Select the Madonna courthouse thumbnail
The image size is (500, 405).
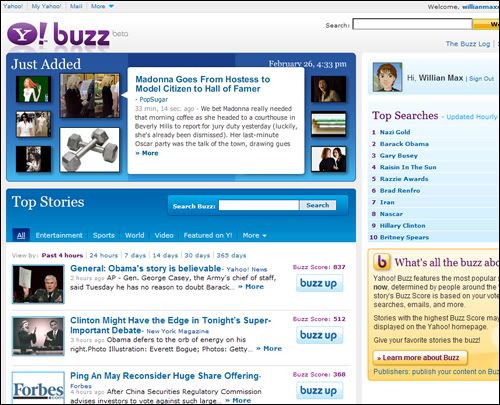pos(90,96)
